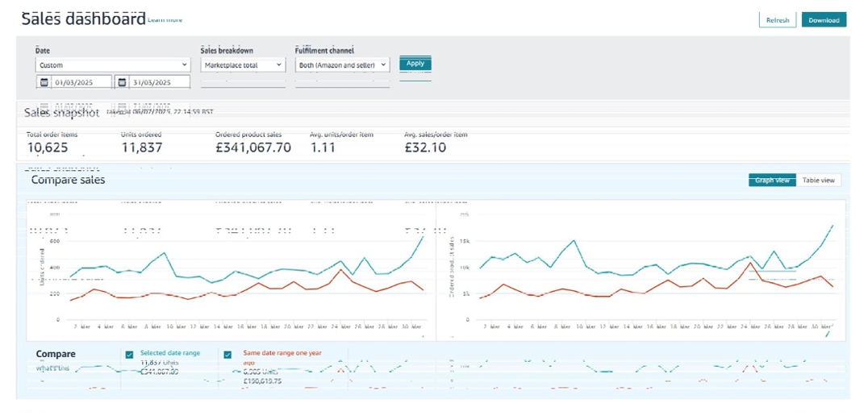This screenshot has height=420, width=868.
Task: Open the Sales breakdown dropdown
Action: click(243, 65)
